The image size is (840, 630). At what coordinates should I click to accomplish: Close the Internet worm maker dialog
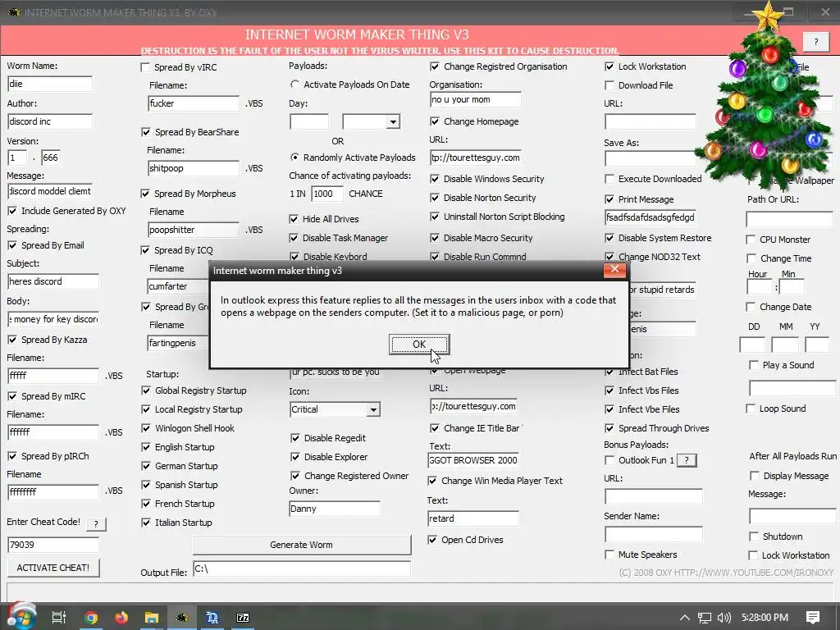click(614, 269)
